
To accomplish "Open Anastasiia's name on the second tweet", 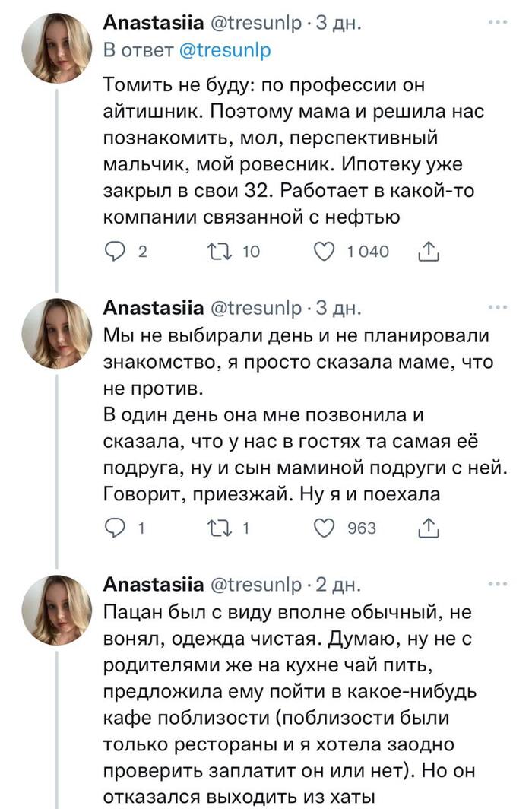I will pos(152,308).
